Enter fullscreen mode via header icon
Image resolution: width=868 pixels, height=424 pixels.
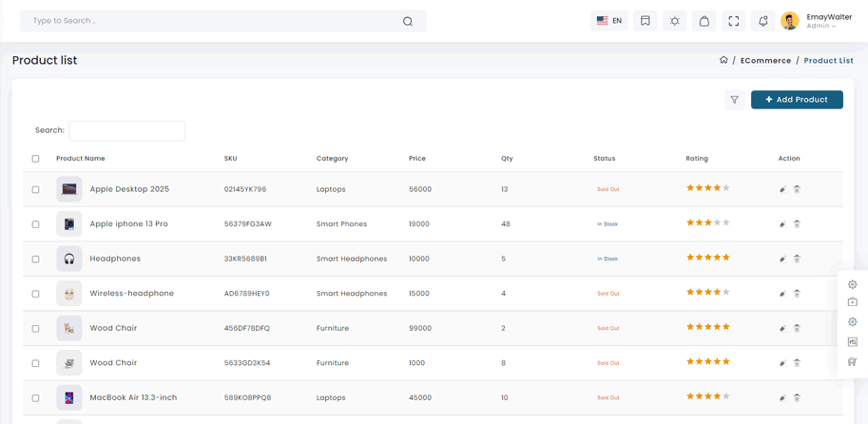pos(733,21)
